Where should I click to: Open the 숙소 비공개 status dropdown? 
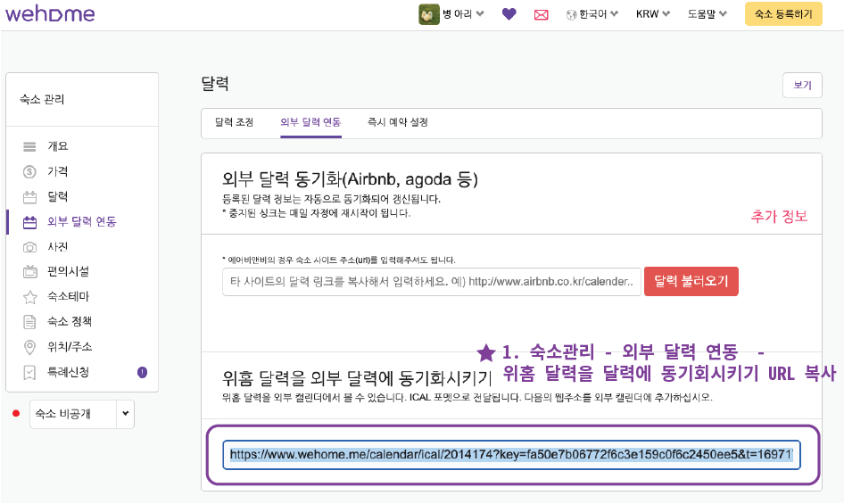point(82,414)
